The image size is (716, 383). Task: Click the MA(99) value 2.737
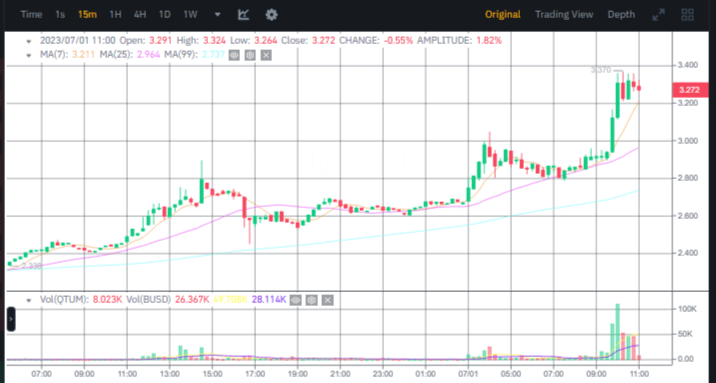coord(214,55)
